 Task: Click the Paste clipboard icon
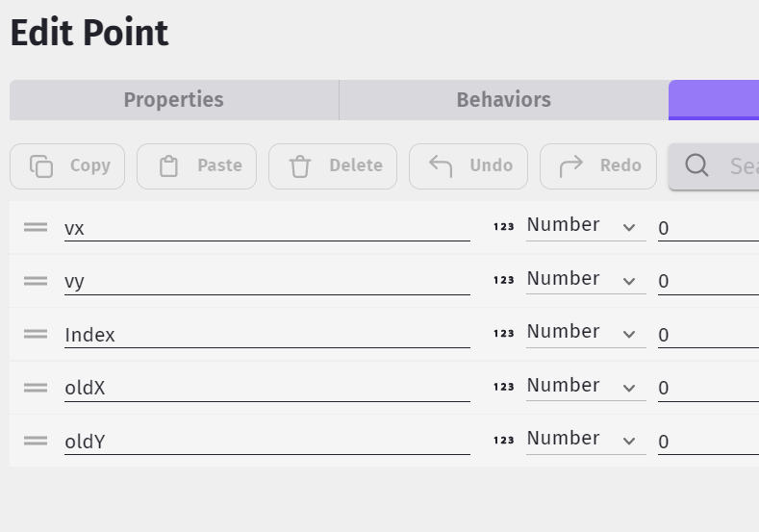[x=169, y=166]
